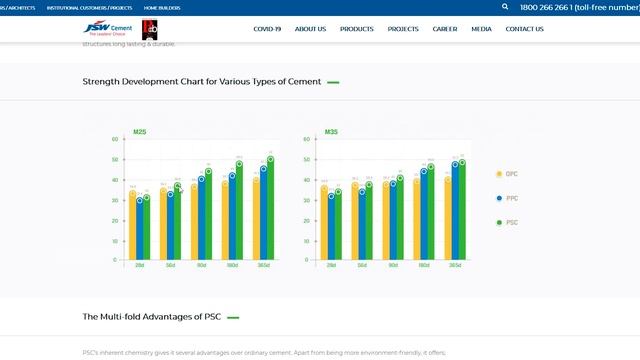Select the M35 OPC bar at 56d

pyautogui.click(x=355, y=221)
